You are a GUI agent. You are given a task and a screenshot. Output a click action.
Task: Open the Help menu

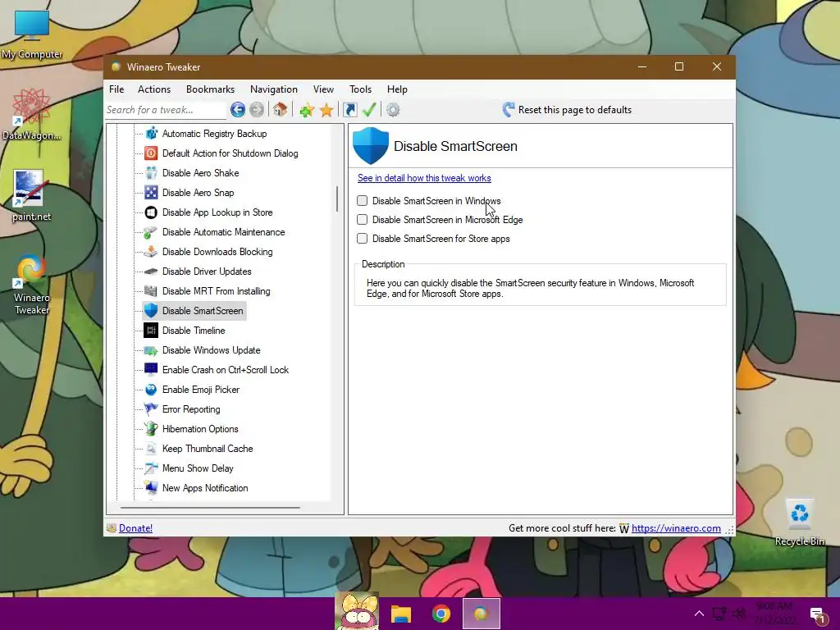point(397,89)
